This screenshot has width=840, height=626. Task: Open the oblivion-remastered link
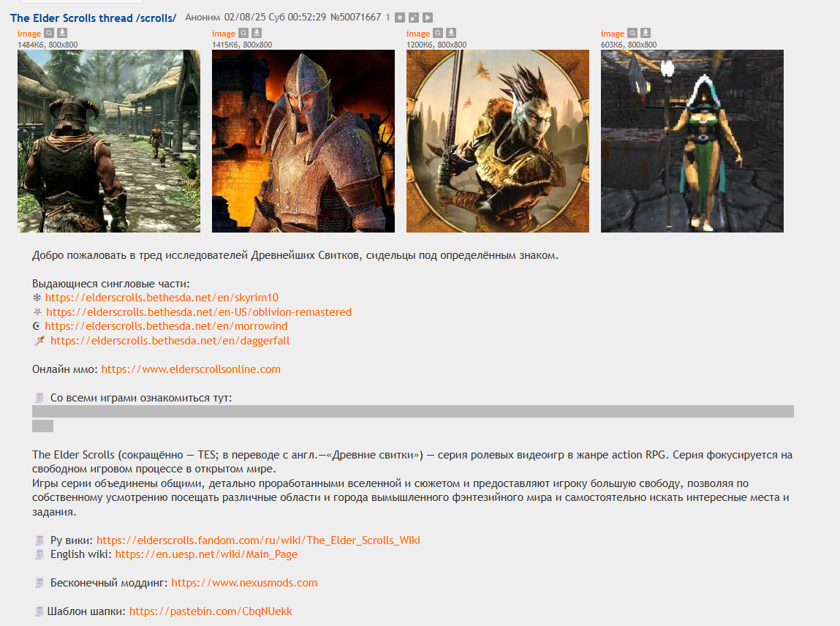(199, 312)
